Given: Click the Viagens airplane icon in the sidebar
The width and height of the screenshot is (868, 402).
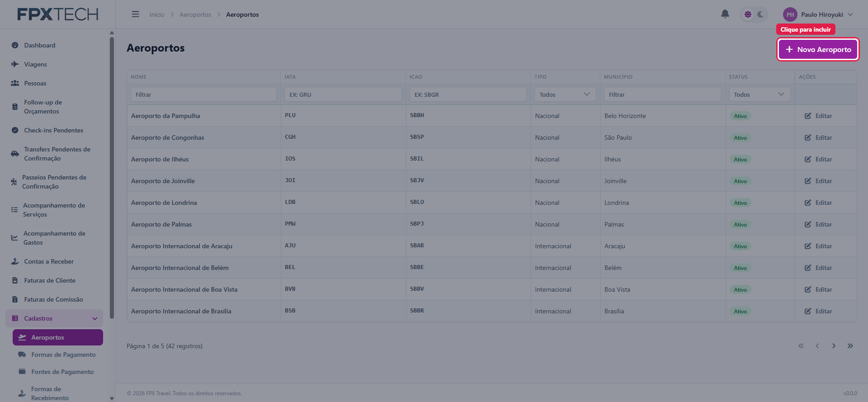Looking at the screenshot, I should point(15,64).
